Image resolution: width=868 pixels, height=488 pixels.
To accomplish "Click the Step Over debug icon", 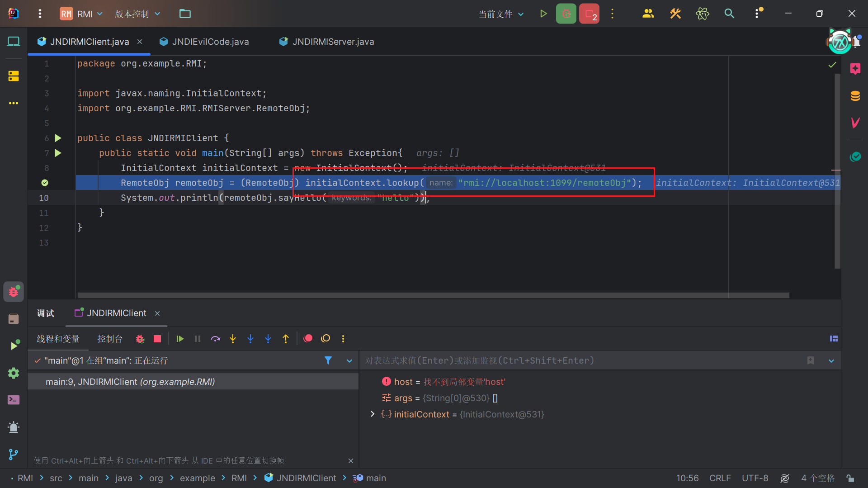I will tap(215, 339).
